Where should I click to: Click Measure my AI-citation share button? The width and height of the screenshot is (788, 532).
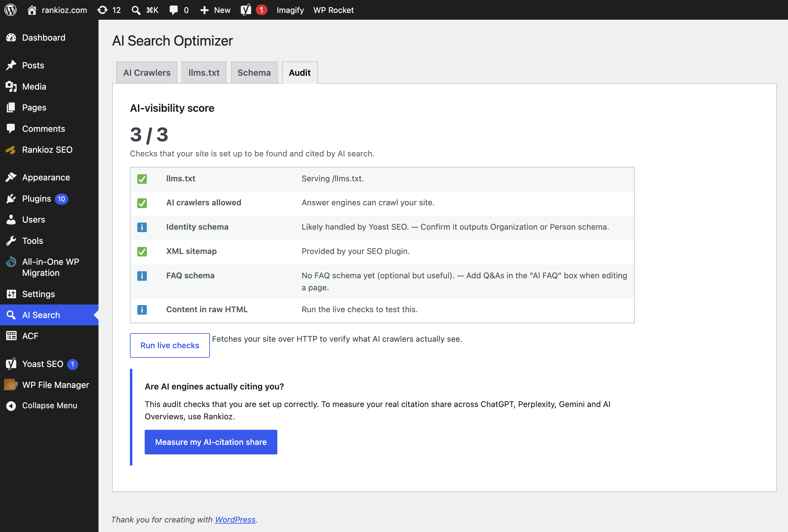[211, 442]
